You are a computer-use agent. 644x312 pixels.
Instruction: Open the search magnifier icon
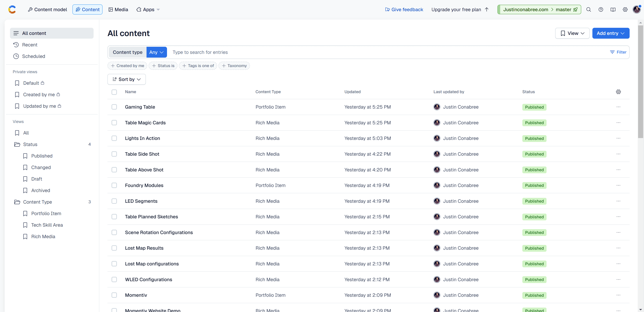pyautogui.click(x=589, y=9)
